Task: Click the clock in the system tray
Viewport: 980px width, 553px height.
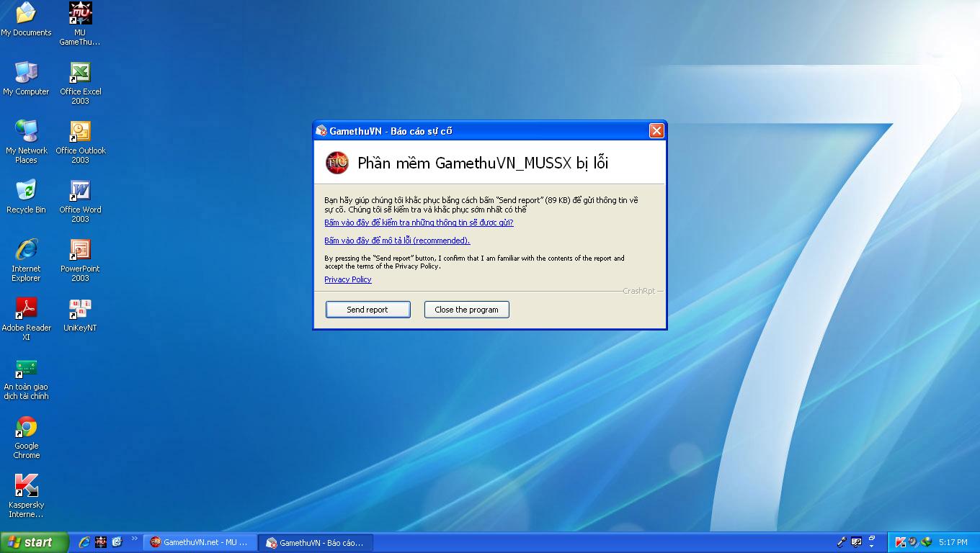Action: pos(953,542)
